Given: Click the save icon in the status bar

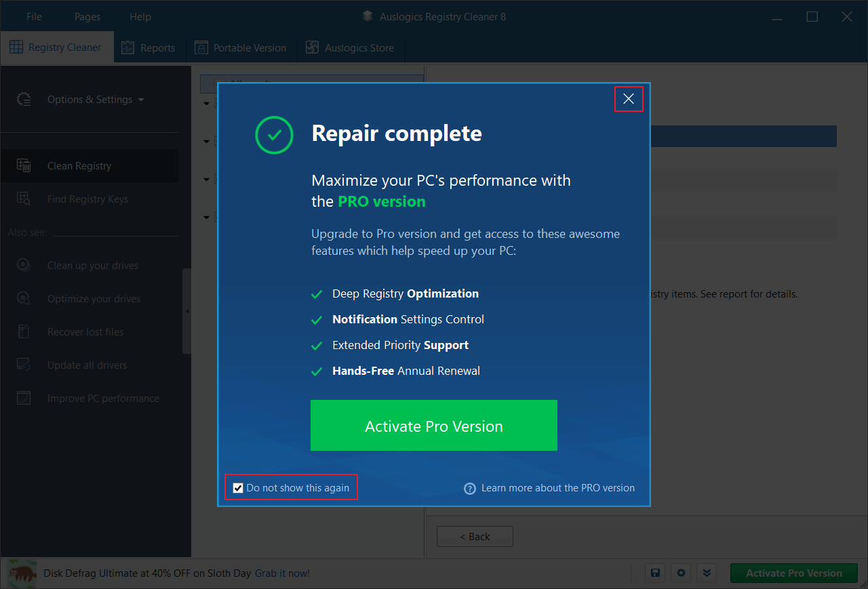Looking at the screenshot, I should 656,573.
